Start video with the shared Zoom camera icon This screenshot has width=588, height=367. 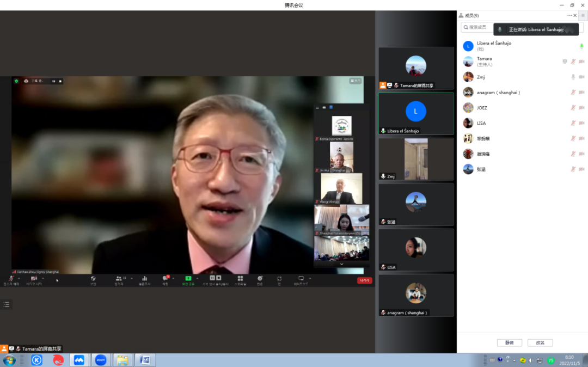click(34, 279)
